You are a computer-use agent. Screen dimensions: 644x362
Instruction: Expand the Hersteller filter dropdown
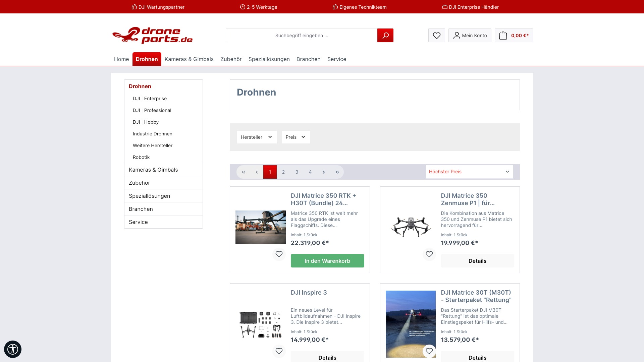257,137
